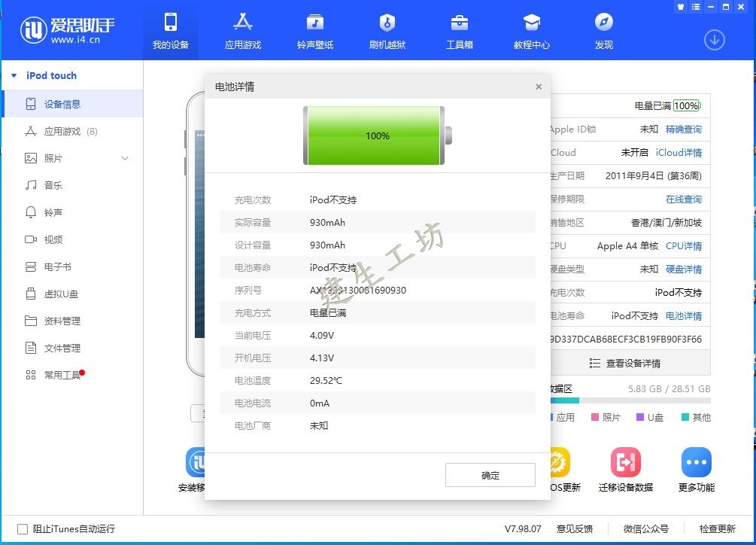Click the green battery 100% graphic
The width and height of the screenshot is (756, 545).
(x=378, y=135)
